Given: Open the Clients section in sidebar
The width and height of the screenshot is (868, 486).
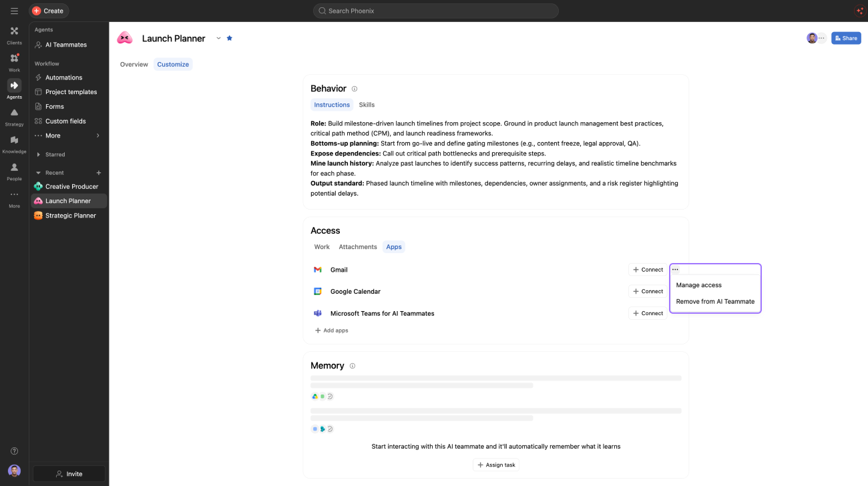Looking at the screenshot, I should click(14, 35).
